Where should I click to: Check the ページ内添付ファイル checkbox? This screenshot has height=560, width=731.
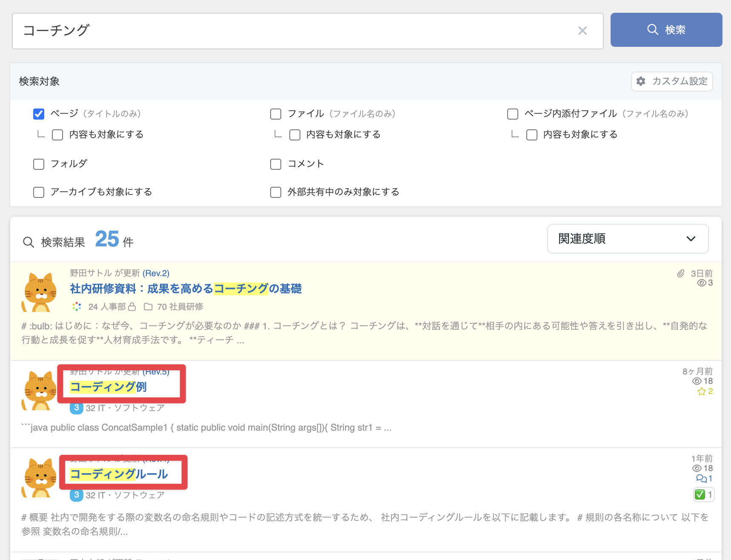[513, 114]
